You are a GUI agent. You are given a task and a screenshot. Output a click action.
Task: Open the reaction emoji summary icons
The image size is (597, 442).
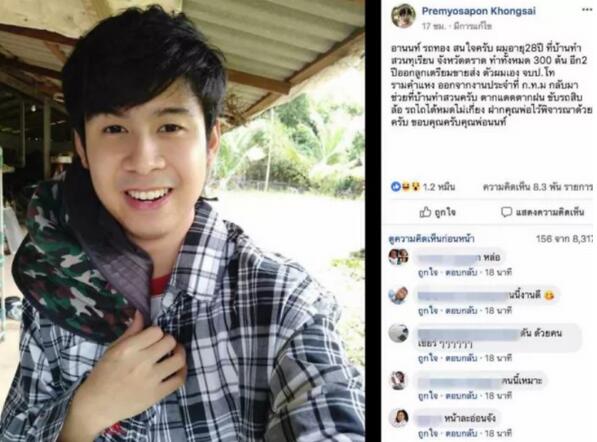tap(405, 187)
